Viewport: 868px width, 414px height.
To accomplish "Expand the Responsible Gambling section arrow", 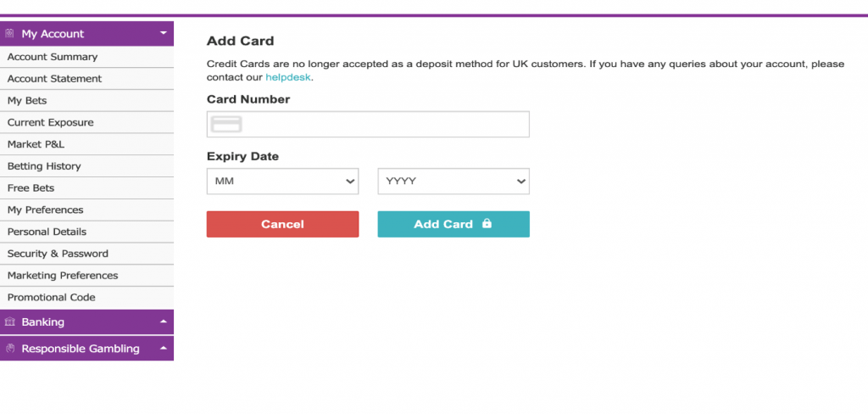I will pos(164,348).
